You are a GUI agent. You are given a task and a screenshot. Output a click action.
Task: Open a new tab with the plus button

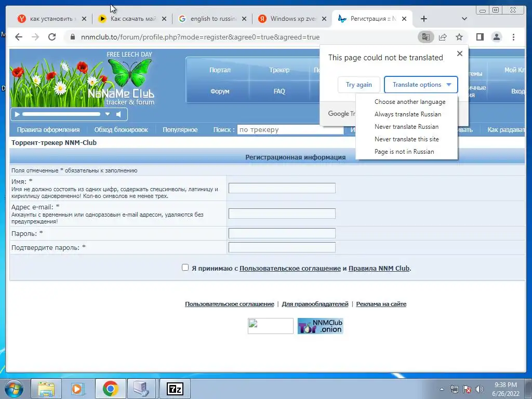pyautogui.click(x=424, y=19)
